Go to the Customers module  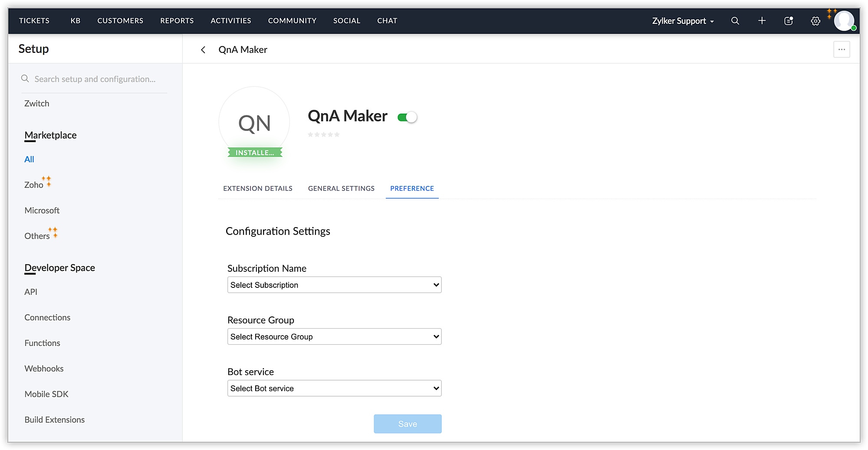[x=120, y=21]
